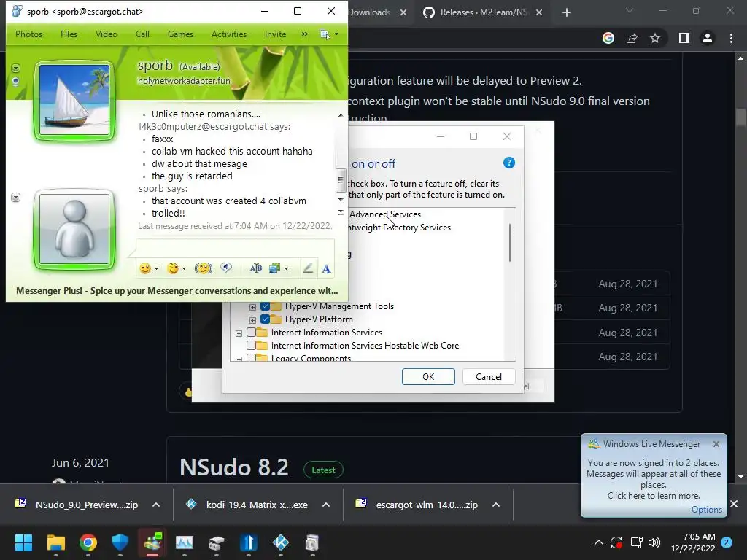Send a nudge in the chat
747x560 pixels.
pos(204,268)
